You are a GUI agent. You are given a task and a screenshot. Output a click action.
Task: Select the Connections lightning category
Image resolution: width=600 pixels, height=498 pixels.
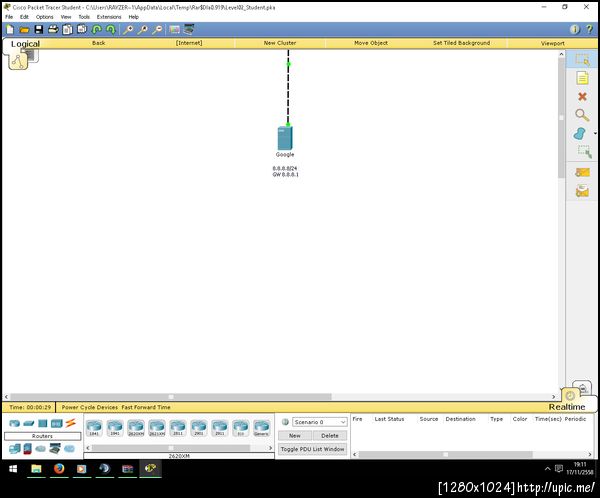(70, 423)
